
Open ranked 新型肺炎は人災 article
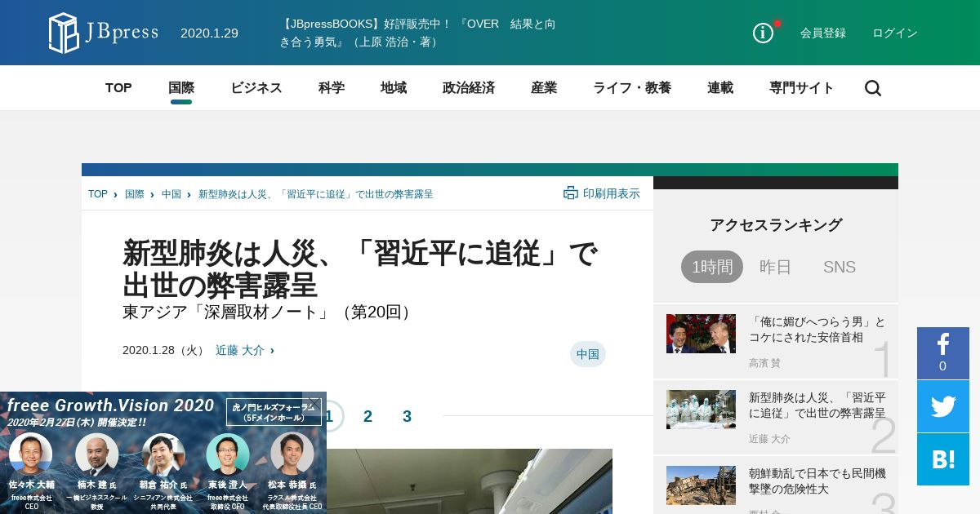coord(817,405)
